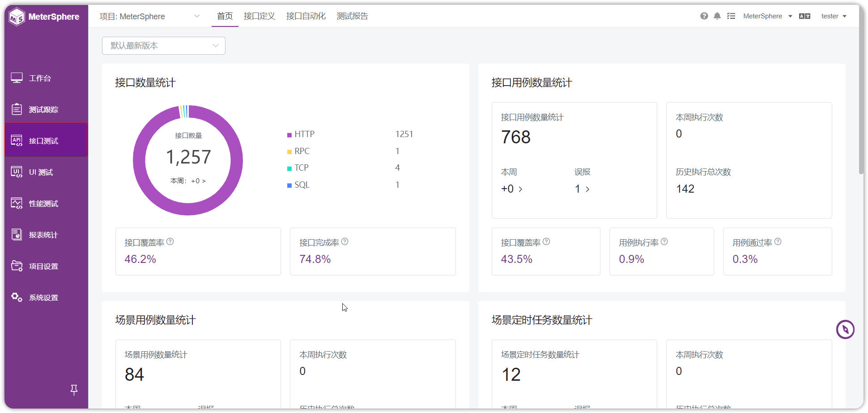Click the page vertical scrollbar
Image resolution: width=868 pixels, height=413 pixels.
861,90
